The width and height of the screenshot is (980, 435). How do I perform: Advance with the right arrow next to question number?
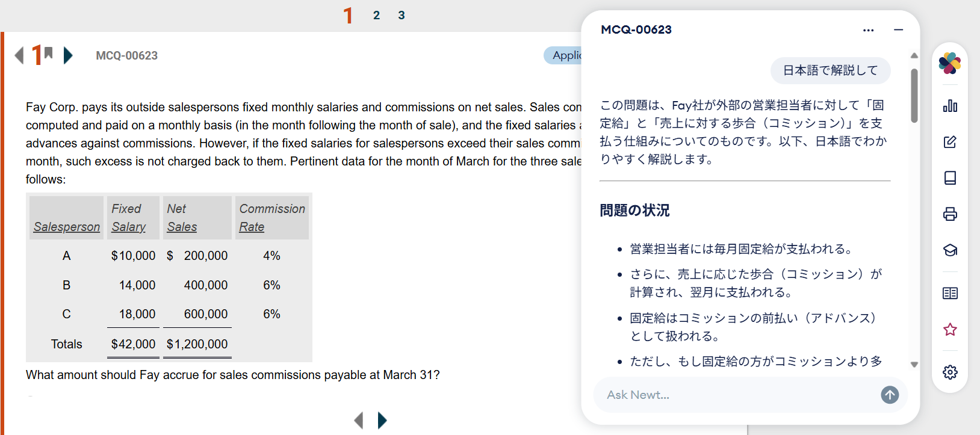[x=67, y=55]
